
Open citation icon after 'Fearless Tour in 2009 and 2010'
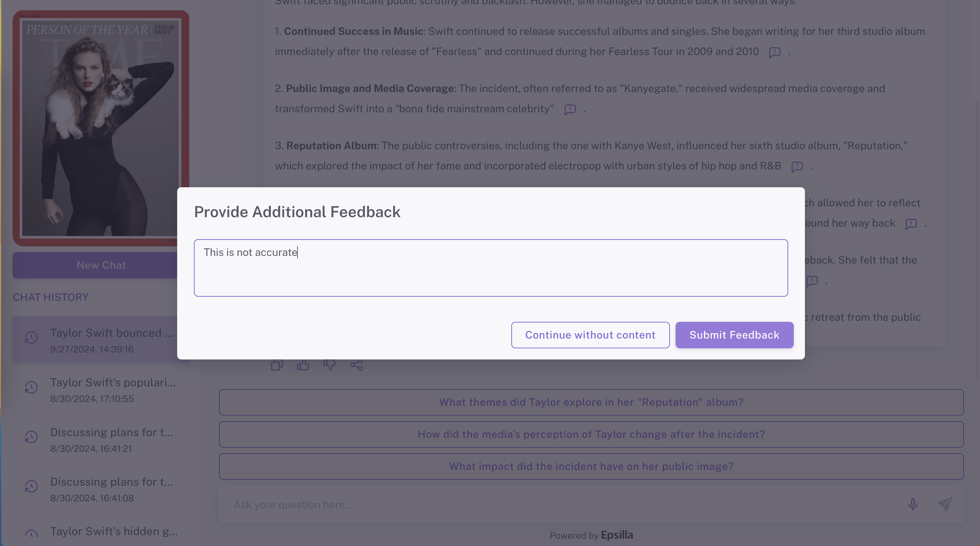775,52
